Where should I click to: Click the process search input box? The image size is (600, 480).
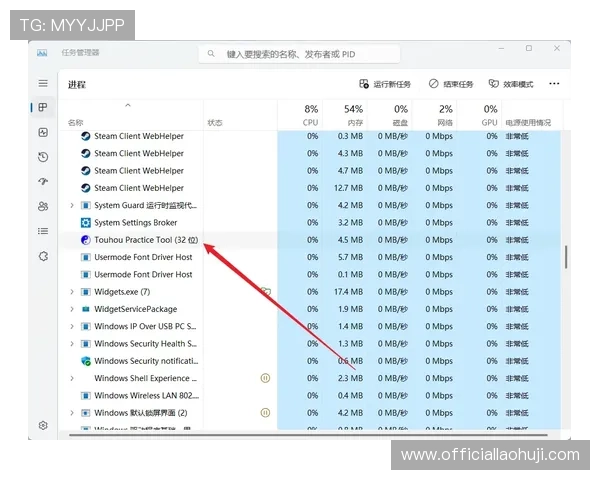tap(330, 54)
